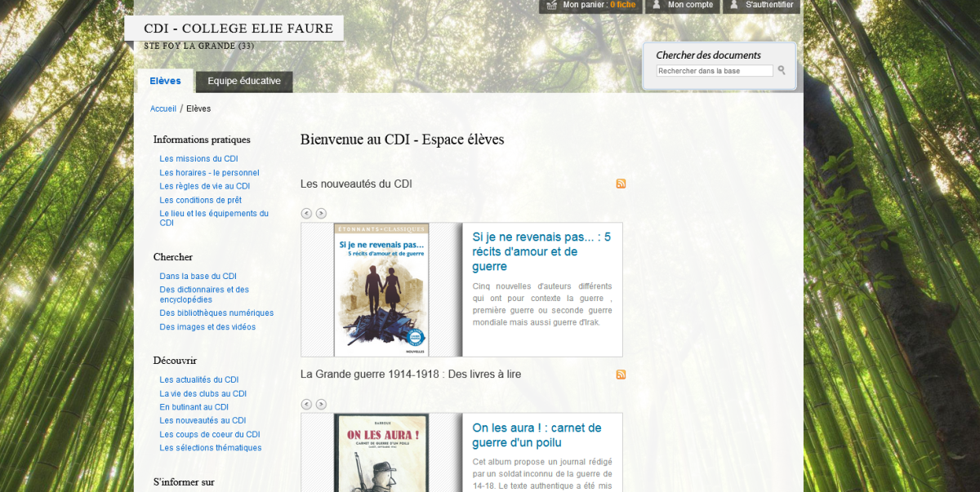Open Mon panier basket
Image resolution: width=980 pixels, height=492 pixels.
click(x=590, y=5)
